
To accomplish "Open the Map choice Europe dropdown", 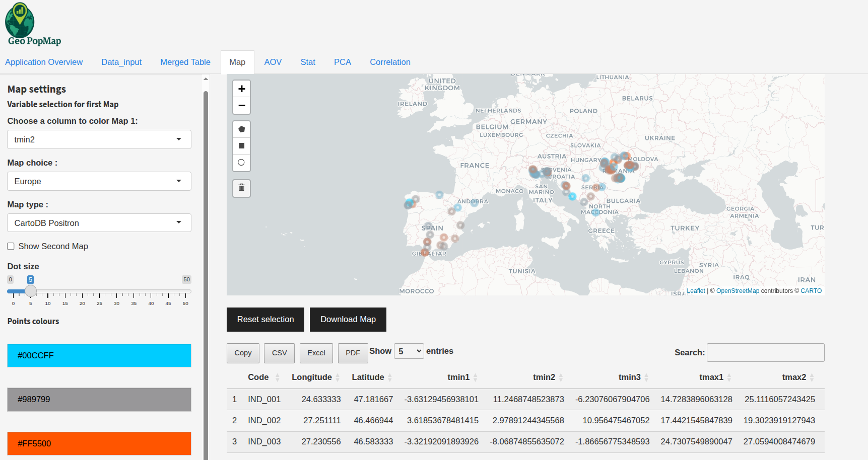I will [99, 181].
